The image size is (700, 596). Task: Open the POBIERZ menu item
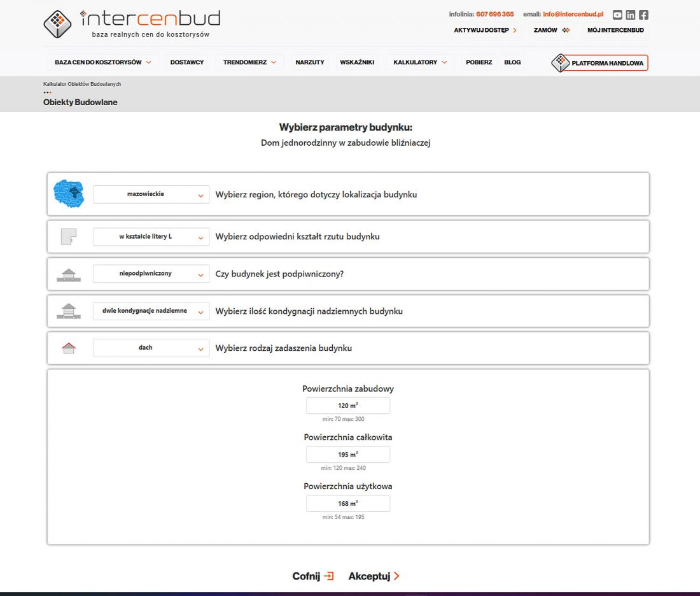(479, 62)
